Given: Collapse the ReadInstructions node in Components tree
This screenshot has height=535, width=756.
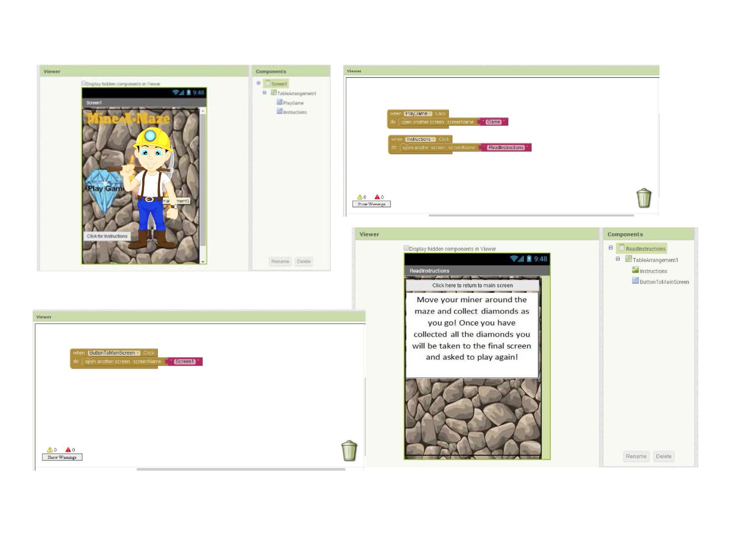Looking at the screenshot, I should pos(611,248).
